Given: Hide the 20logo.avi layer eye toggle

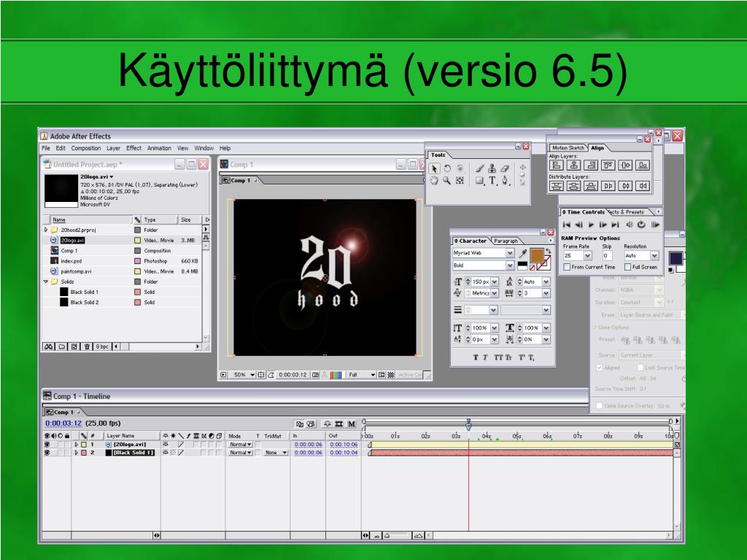Looking at the screenshot, I should [47, 444].
